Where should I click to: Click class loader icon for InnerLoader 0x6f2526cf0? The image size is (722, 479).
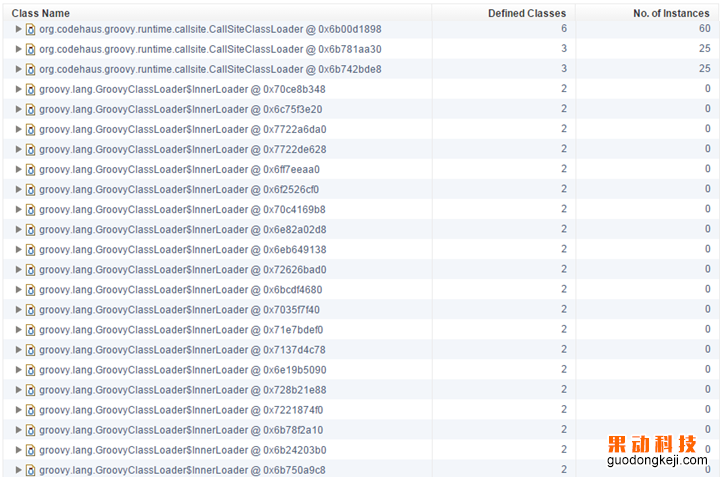[30, 189]
